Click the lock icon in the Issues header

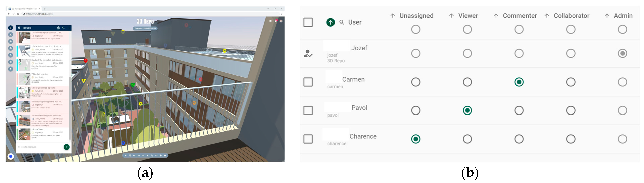click(58, 28)
